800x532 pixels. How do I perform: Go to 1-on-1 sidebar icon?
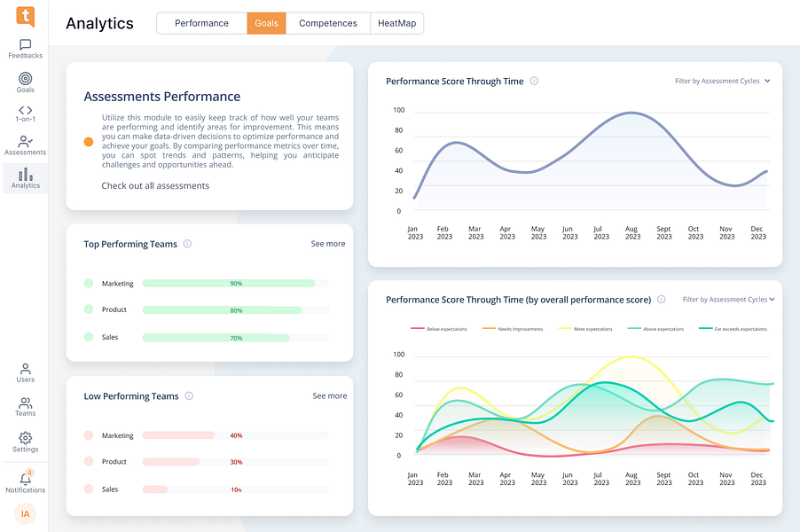coord(25,113)
